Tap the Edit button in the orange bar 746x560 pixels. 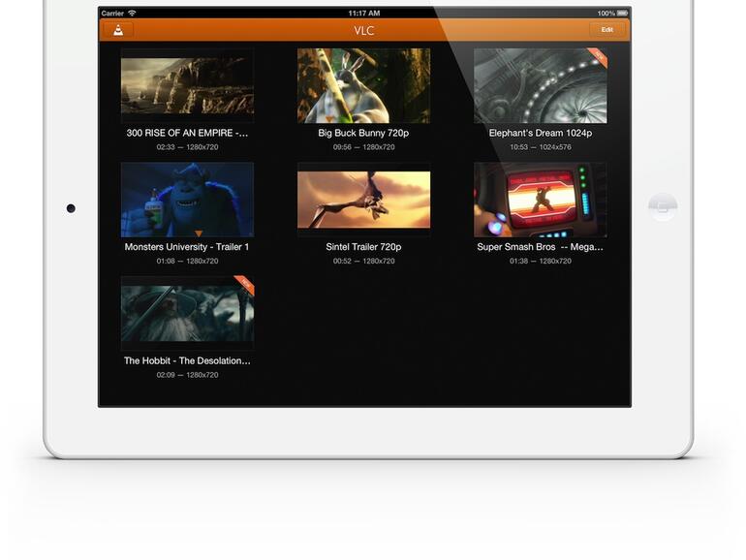607,29
